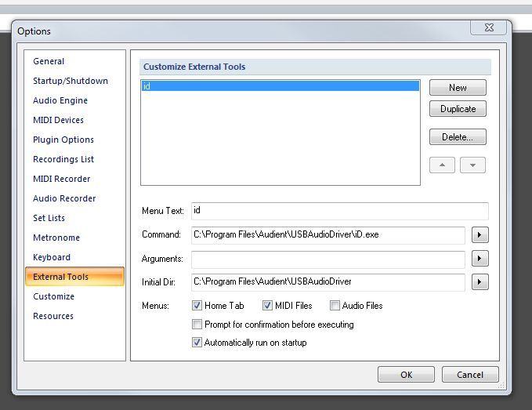The image size is (532, 410).
Task: Close the Options dialog window
Action: (489, 28)
